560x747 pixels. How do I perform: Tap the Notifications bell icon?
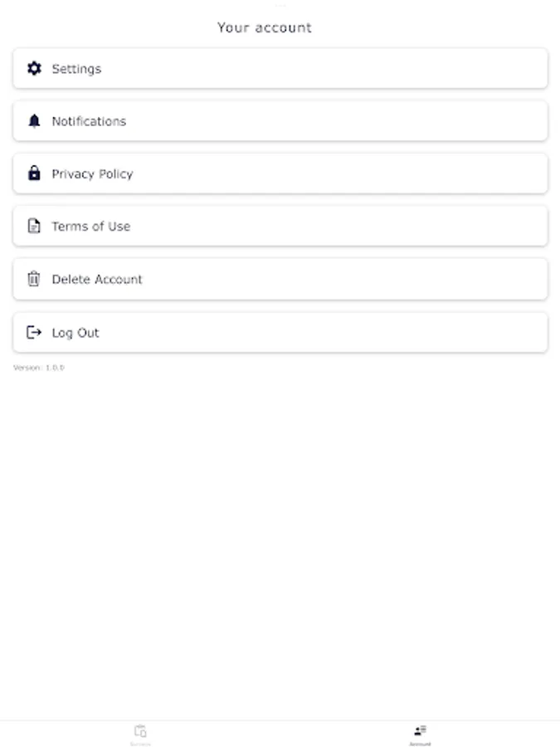click(34, 121)
